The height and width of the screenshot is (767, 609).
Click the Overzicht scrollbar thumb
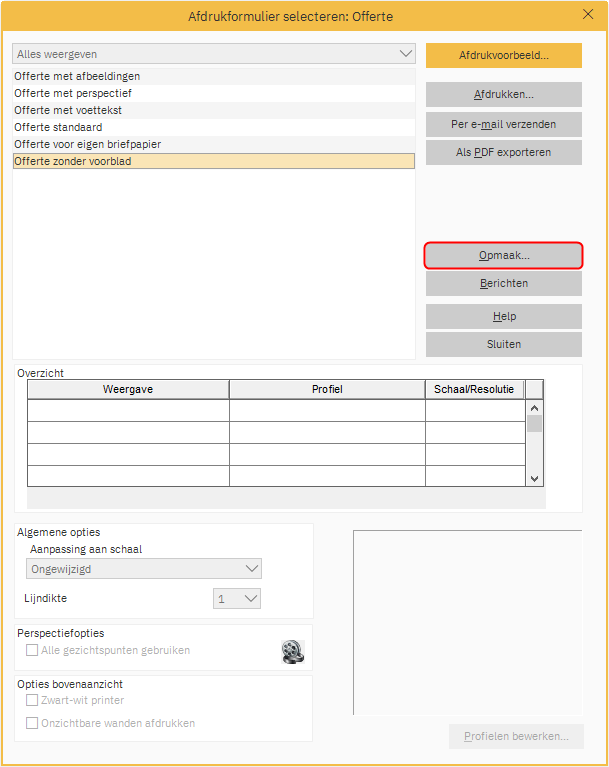click(534, 424)
